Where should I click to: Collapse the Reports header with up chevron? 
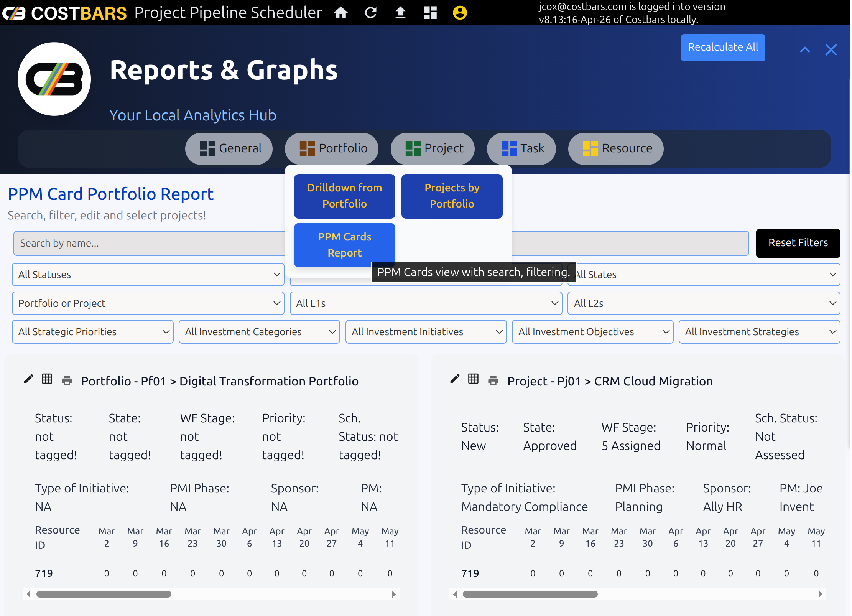pos(805,50)
